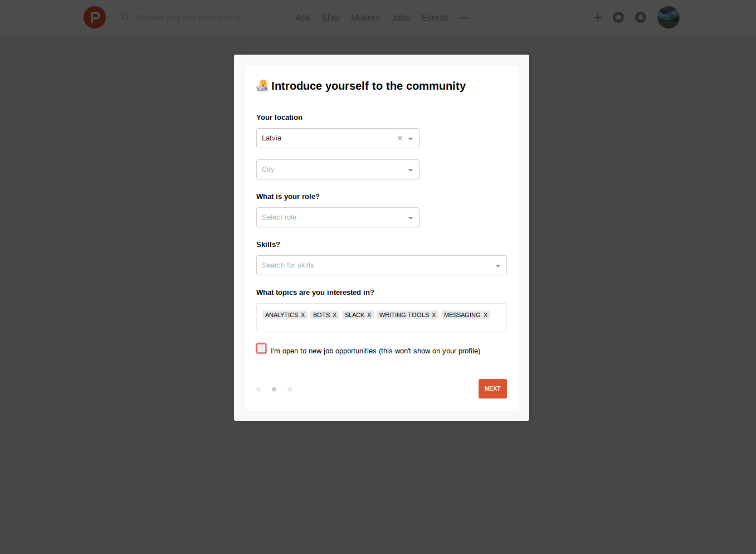The height and width of the screenshot is (554, 756).
Task: Open the Select role dropdown
Action: [x=338, y=217]
